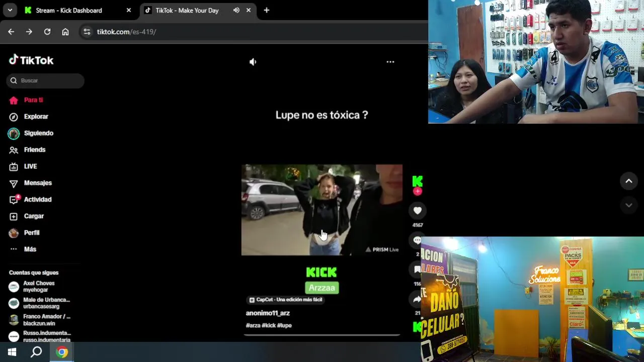Click the Perfil avatar icon
This screenshot has height=362, width=644.
coord(14,233)
